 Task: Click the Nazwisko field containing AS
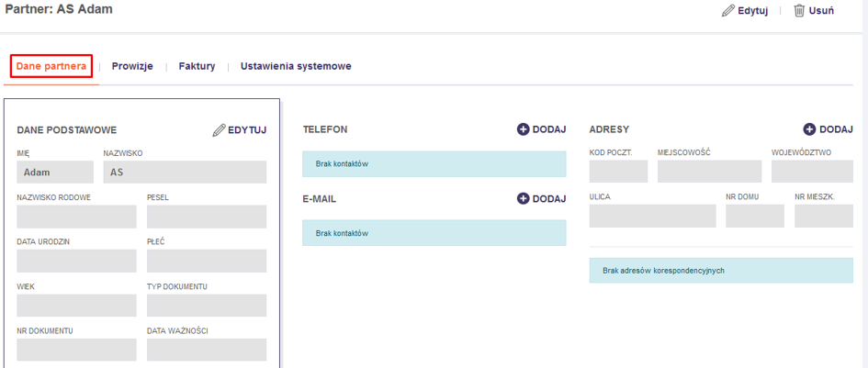(x=185, y=173)
